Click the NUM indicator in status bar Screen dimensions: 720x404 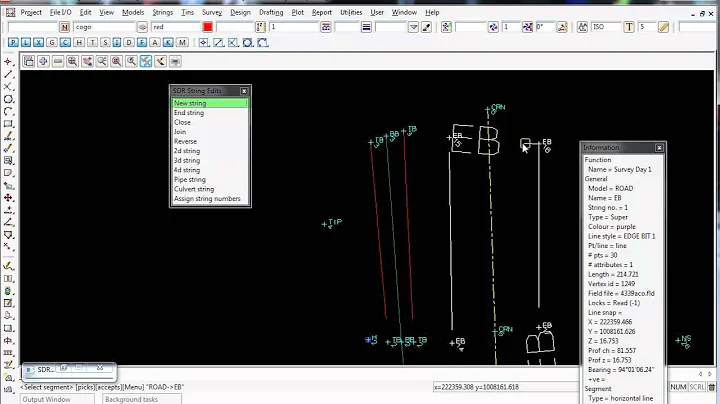pos(678,387)
